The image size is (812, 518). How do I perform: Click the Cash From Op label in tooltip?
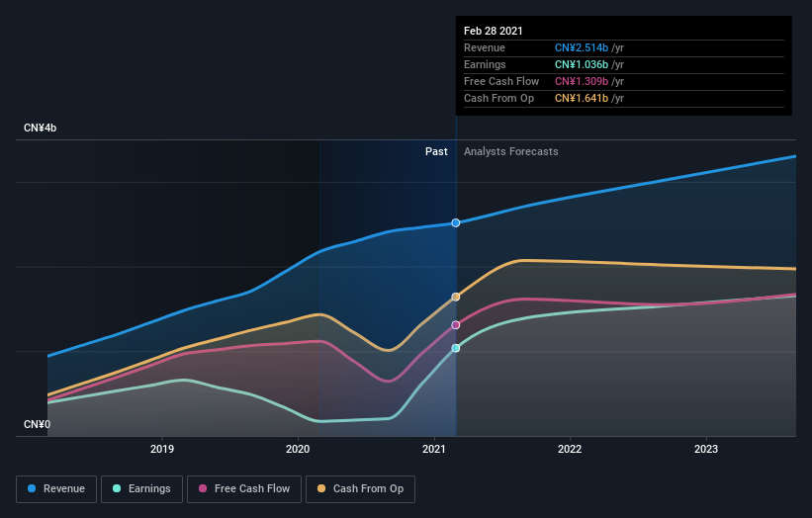[498, 98]
